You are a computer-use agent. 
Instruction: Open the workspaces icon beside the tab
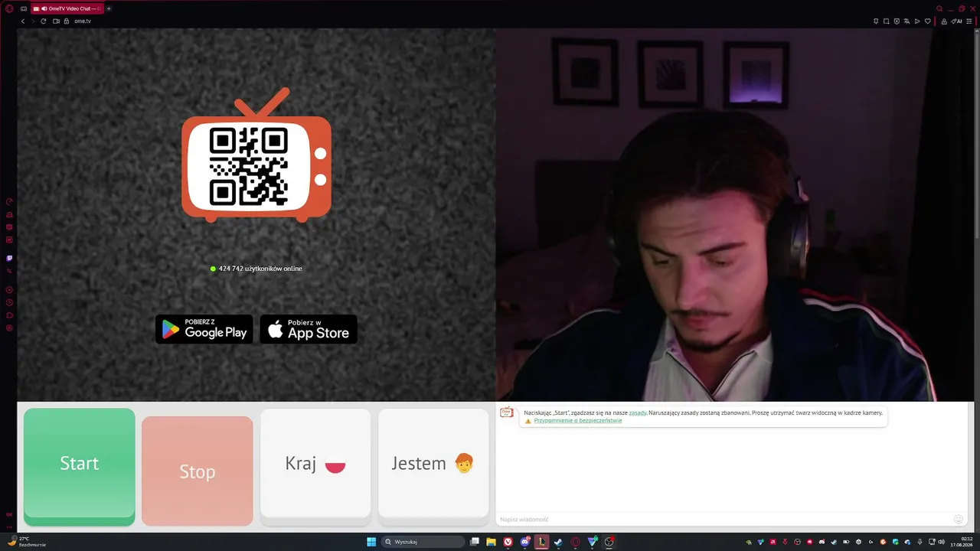24,8
